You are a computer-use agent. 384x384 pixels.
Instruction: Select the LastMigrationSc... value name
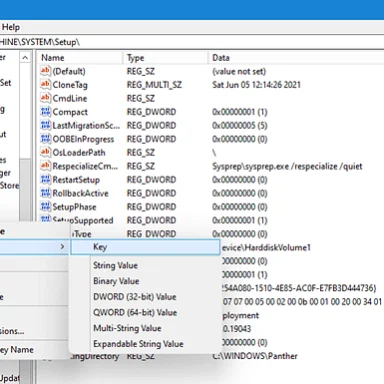pos(86,126)
